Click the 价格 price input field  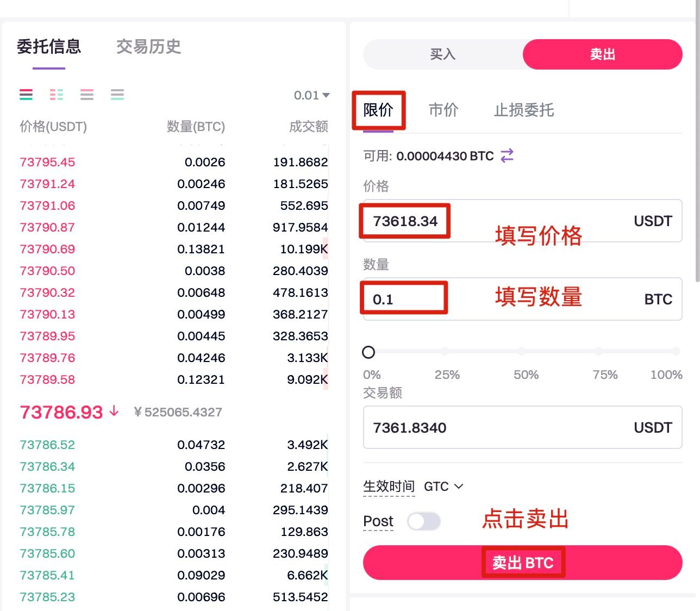(522, 221)
